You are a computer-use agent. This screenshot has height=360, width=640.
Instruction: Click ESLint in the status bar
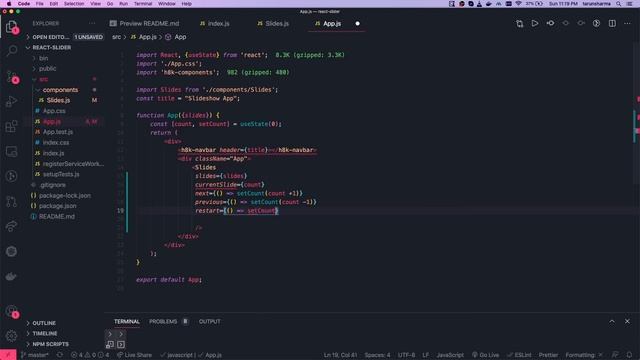pos(519,355)
